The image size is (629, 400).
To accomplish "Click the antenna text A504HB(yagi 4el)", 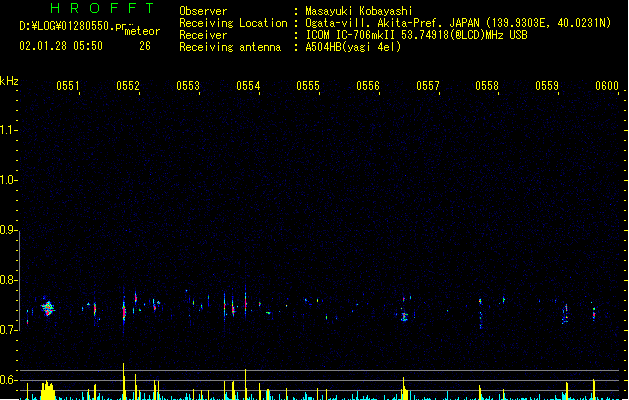I will (x=353, y=47).
